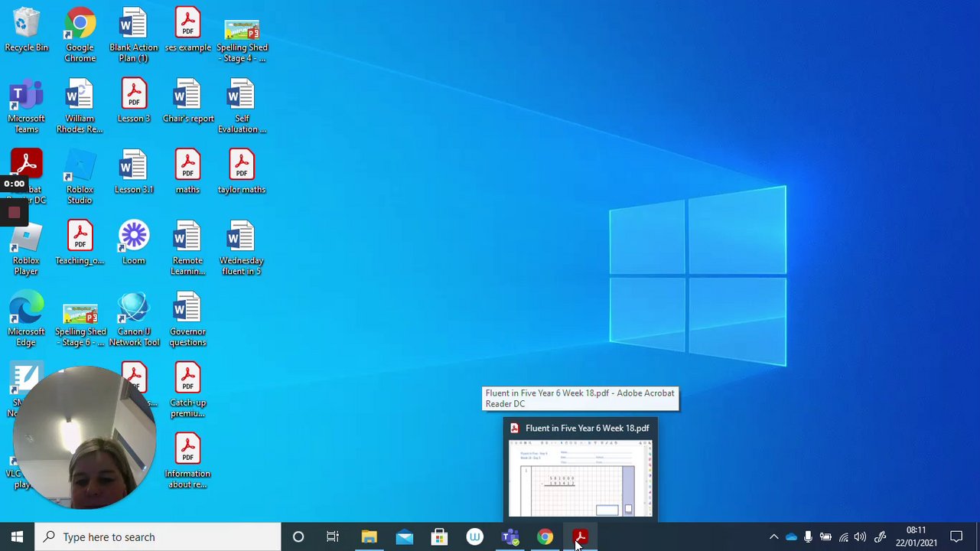Select the Lesson 3 PDF file
Viewport: 980px width, 551px height.
134,102
